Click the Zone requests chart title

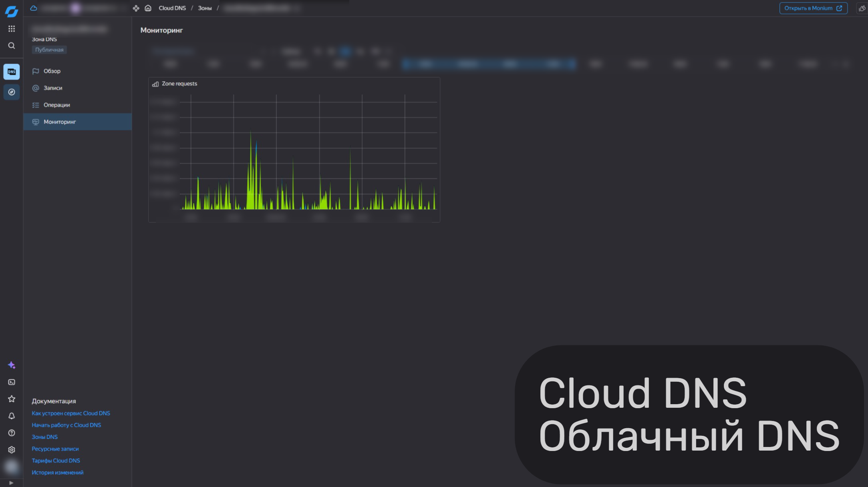[x=179, y=84]
